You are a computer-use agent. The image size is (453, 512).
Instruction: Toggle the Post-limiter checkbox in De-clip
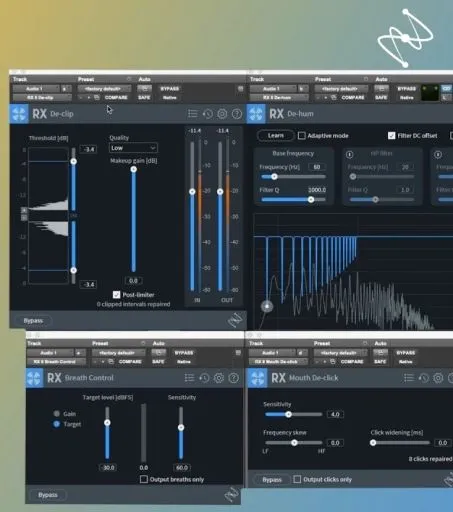click(x=116, y=295)
